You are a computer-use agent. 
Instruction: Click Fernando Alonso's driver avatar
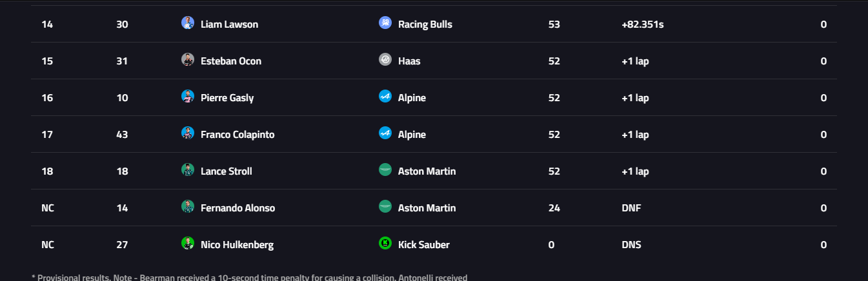click(x=188, y=207)
